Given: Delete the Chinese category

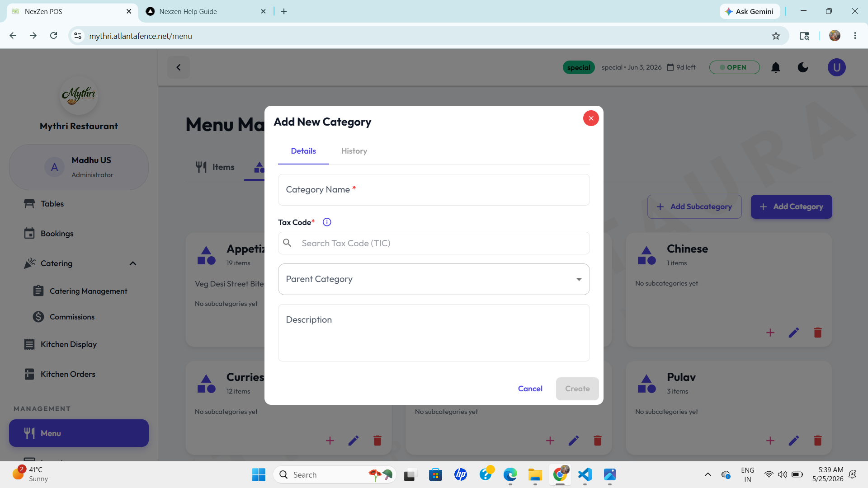Looking at the screenshot, I should pos(818,333).
